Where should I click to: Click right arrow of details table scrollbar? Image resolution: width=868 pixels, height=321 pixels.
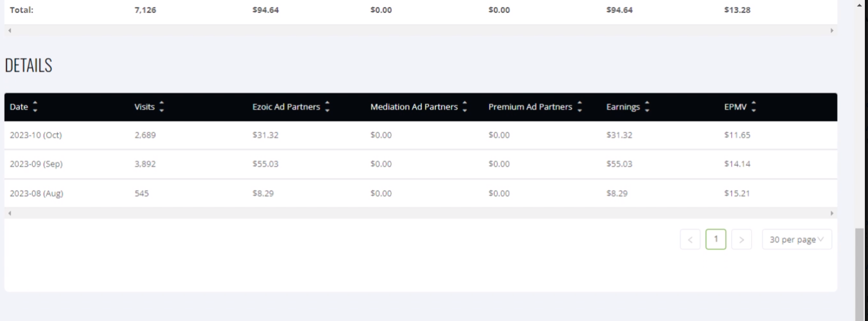[x=832, y=213]
